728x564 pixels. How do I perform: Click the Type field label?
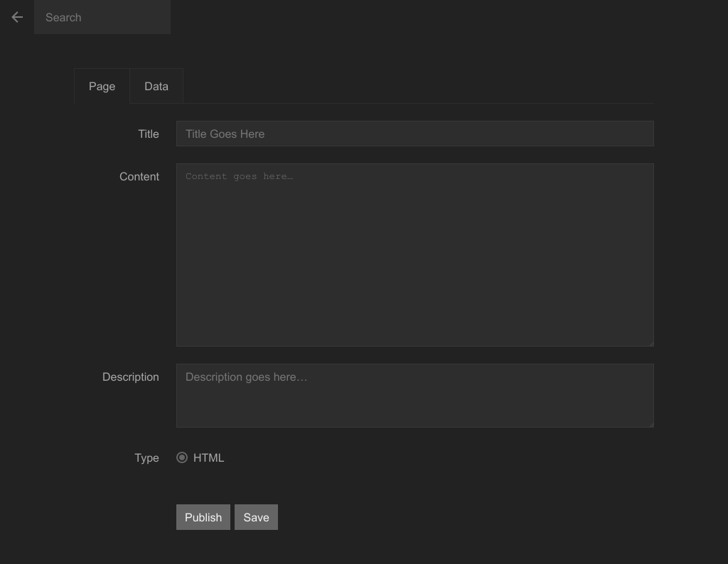click(x=146, y=457)
